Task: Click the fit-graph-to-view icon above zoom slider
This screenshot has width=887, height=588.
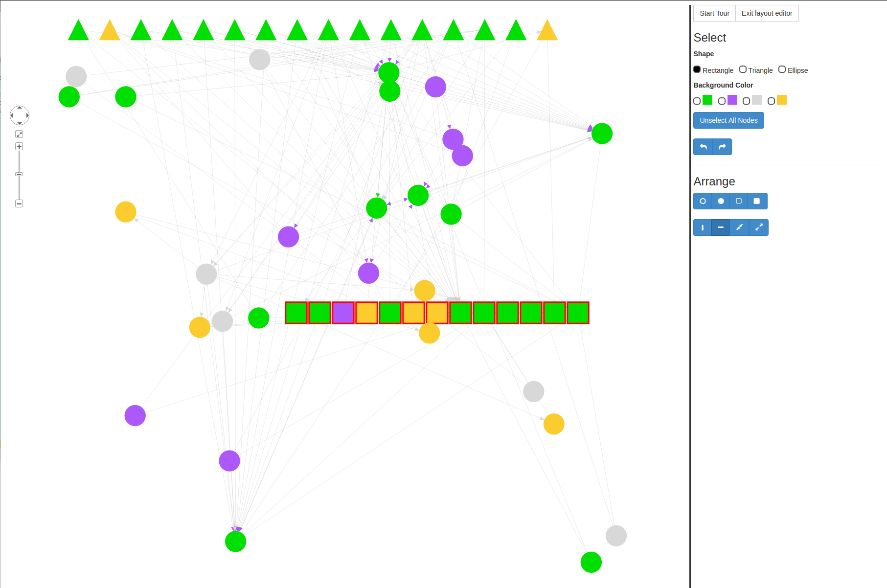Action: click(19, 134)
